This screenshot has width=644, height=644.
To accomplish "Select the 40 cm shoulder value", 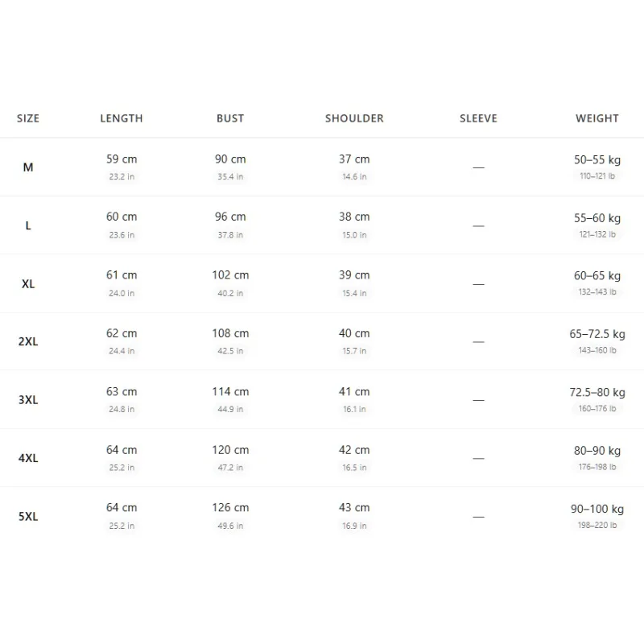I will pos(354,333).
